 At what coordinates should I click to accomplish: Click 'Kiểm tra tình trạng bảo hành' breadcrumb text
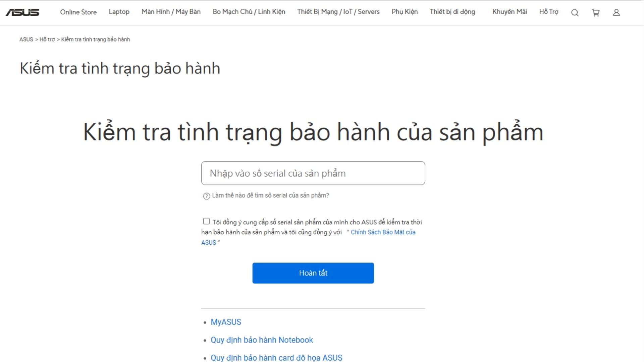(x=95, y=40)
